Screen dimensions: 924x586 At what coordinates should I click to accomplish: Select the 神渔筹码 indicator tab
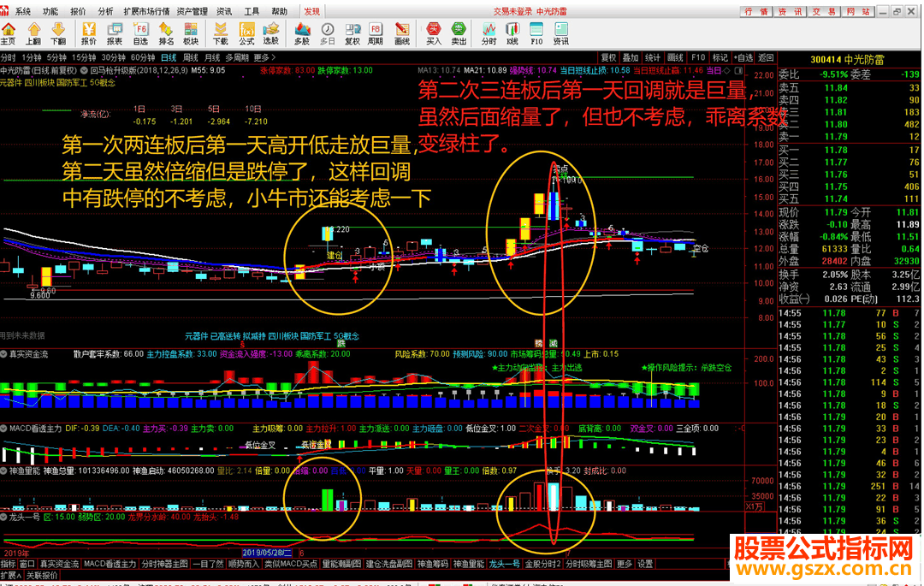(433, 565)
